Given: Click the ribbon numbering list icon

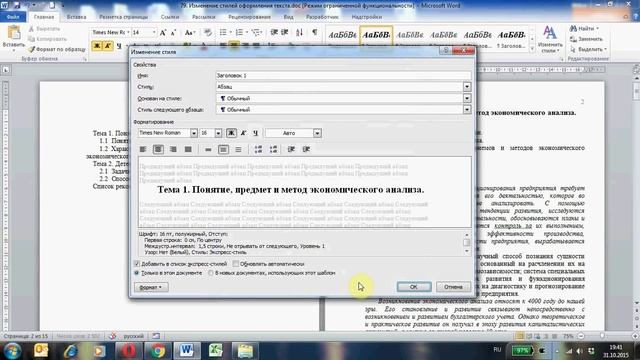Looking at the screenshot, I should tap(241, 32).
